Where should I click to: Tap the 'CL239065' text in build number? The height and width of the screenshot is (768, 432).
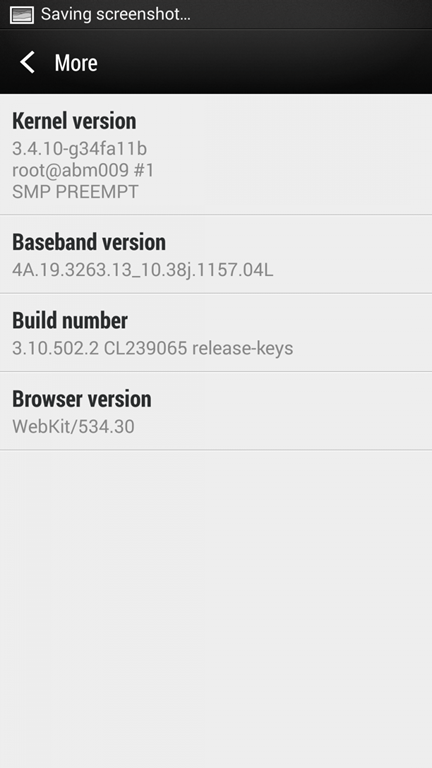pos(145,348)
